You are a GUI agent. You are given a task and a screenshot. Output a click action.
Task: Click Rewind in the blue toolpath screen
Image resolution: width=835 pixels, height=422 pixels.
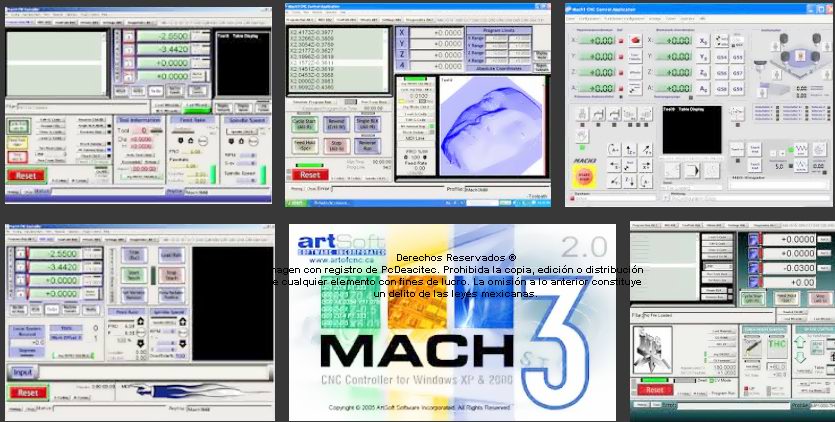tap(336, 125)
